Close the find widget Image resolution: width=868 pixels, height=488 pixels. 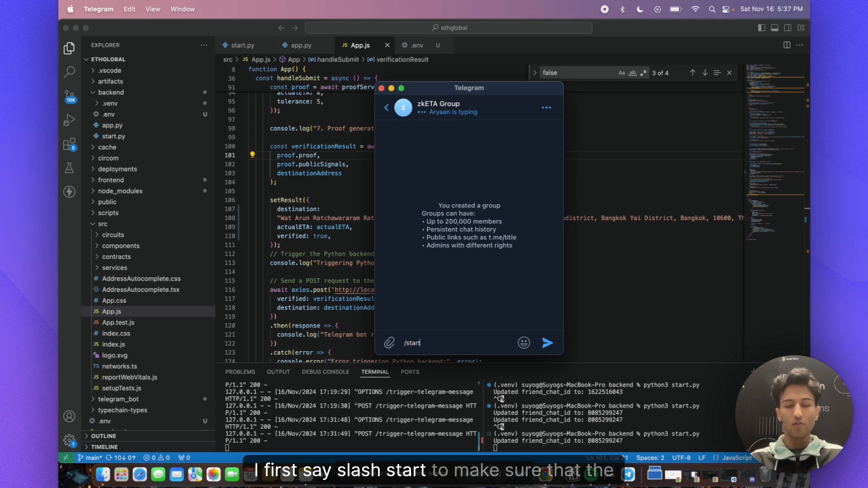pos(729,73)
